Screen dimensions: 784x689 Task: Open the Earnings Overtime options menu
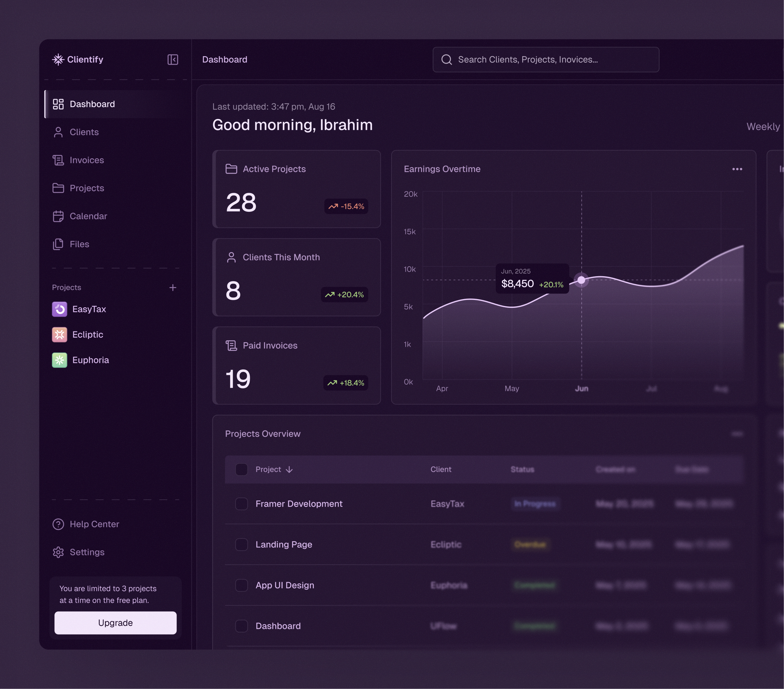tap(737, 169)
